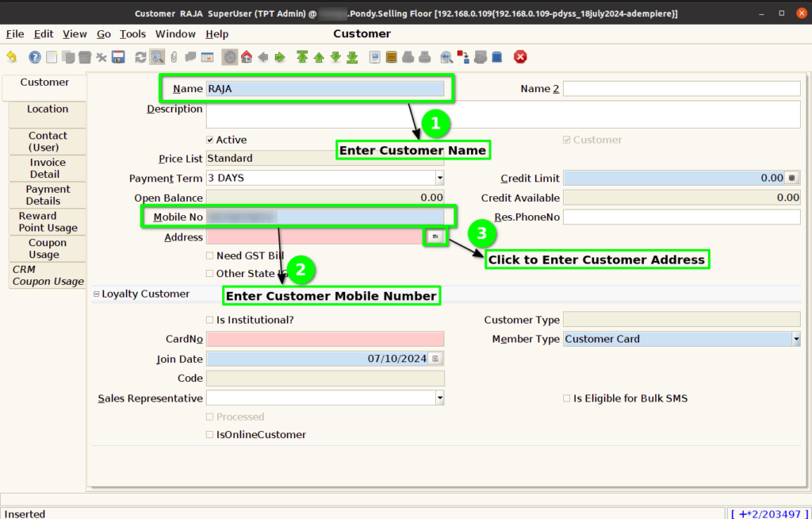Create a new record with the blank page icon
The height and width of the screenshot is (519, 812).
52,57
